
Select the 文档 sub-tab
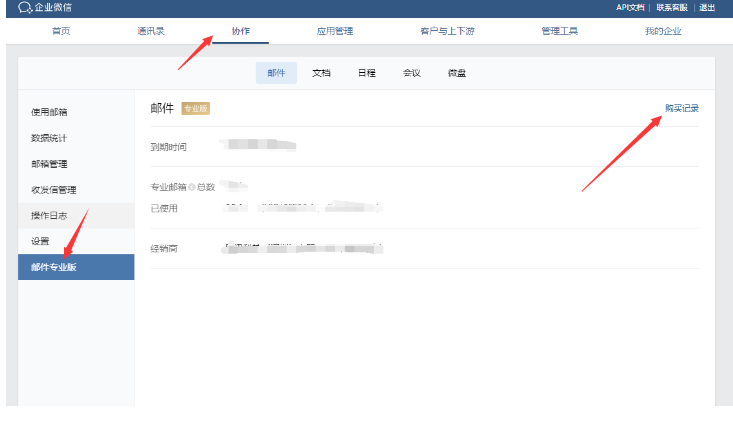321,73
